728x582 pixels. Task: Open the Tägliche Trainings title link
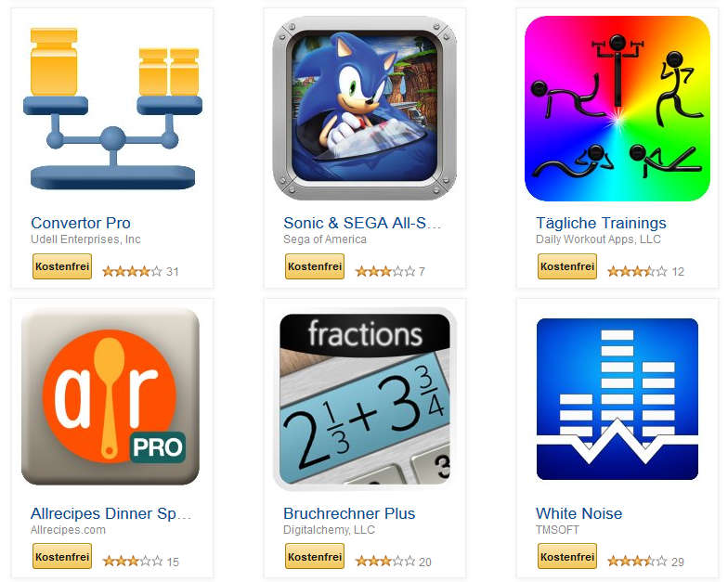(601, 223)
